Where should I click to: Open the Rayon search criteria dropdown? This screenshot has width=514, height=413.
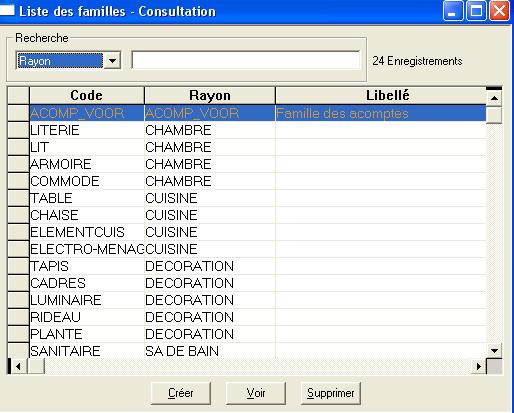click(x=113, y=61)
